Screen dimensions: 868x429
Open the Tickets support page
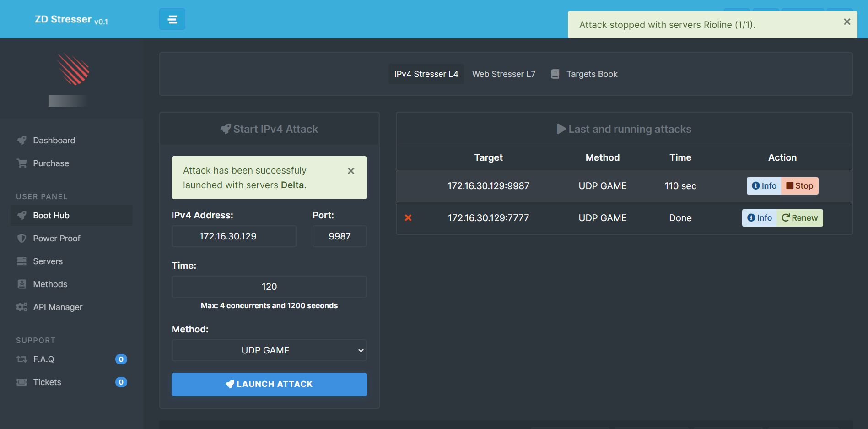tap(47, 382)
